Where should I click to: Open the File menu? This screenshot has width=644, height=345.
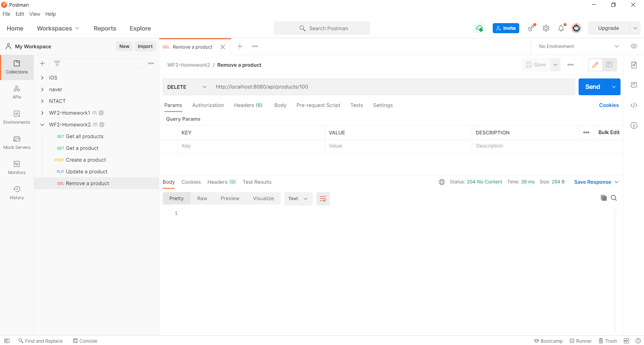click(6, 14)
